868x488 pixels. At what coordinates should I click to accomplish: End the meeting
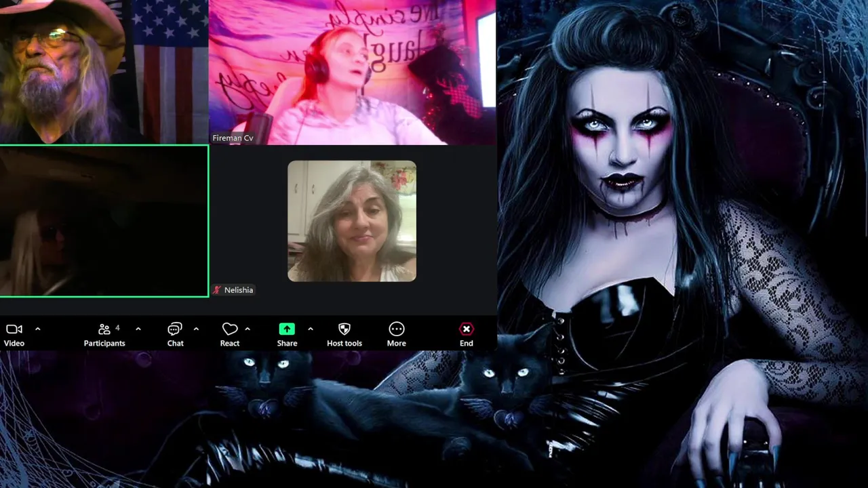pos(467,334)
